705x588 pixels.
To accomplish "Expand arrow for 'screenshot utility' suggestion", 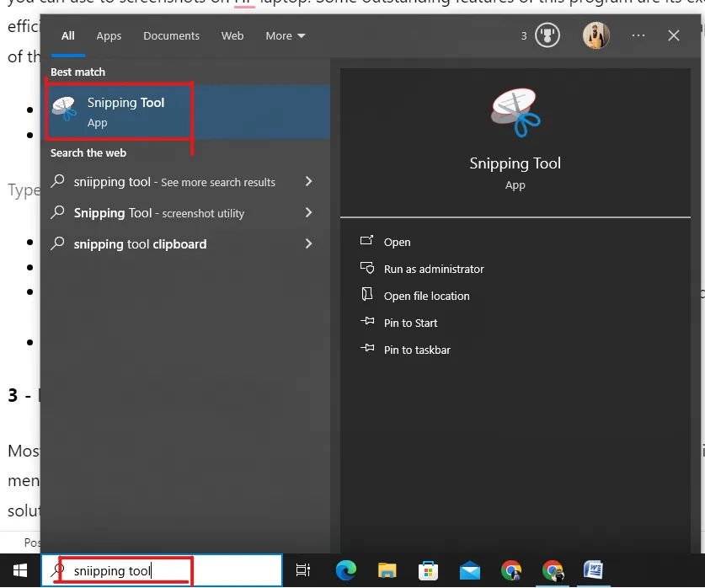I will 308,212.
